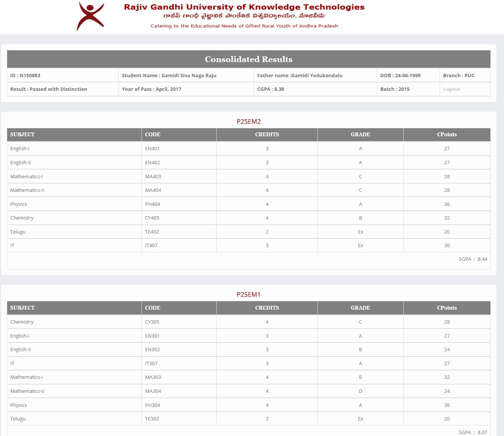Select the CY405 code cell
The height and width of the screenshot is (436, 504).
(179, 218)
